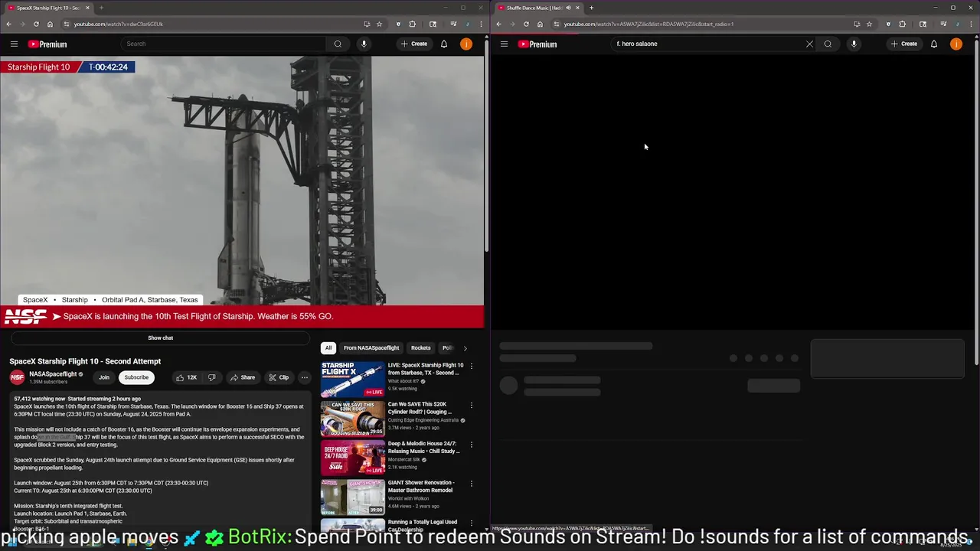The height and width of the screenshot is (551, 980).
Task: Open guide menu in right YouTube window
Action: [x=504, y=44]
